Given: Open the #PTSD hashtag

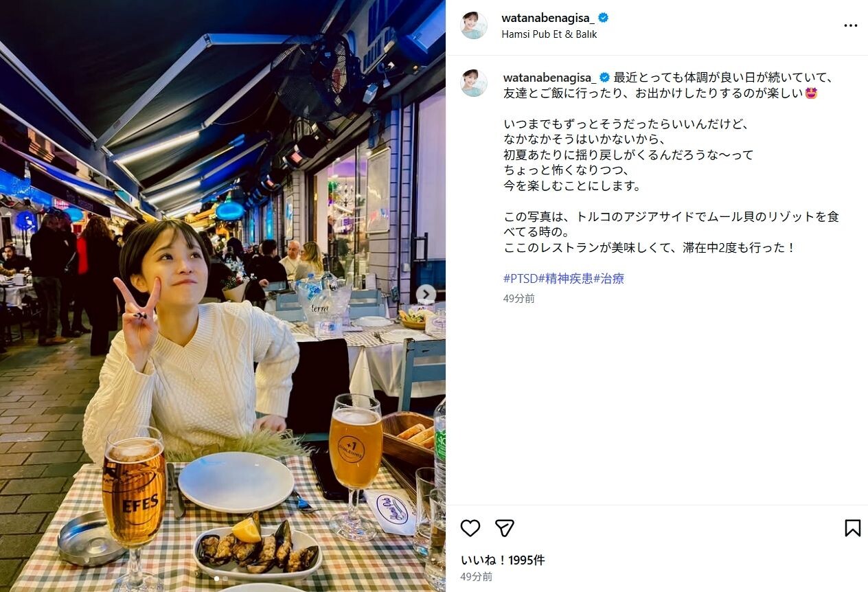Looking at the screenshot, I should [521, 278].
